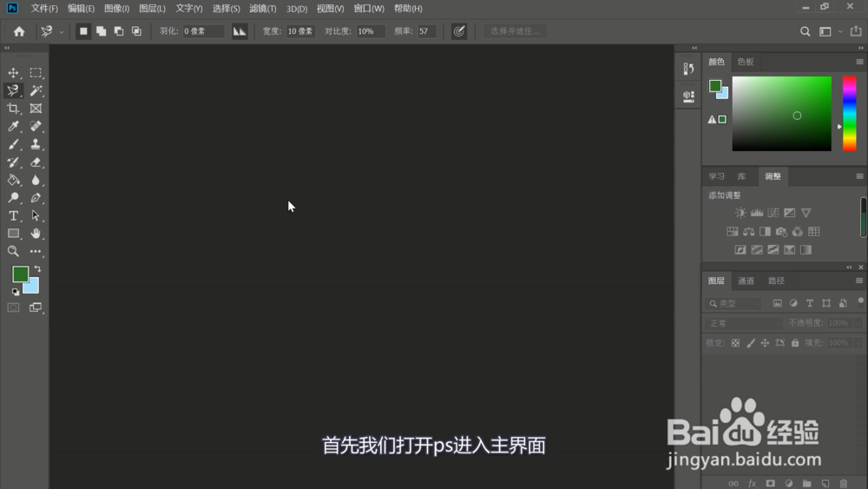Select the Crop tool

coord(13,109)
